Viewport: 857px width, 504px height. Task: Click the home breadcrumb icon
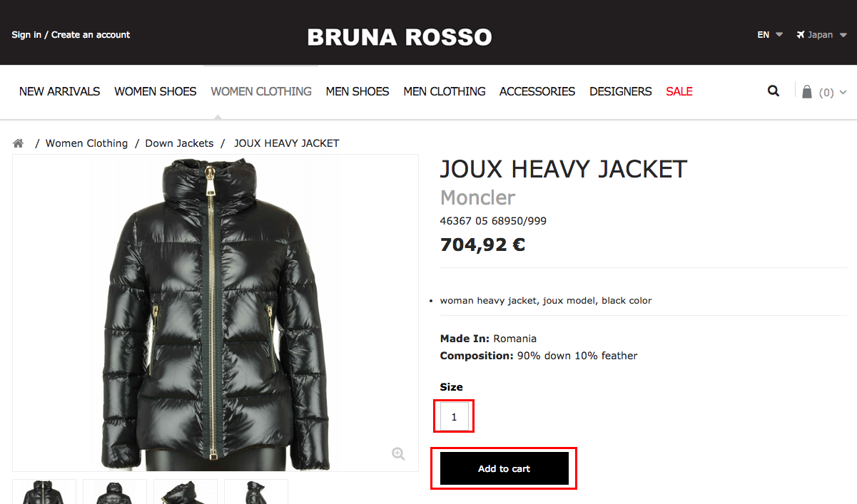click(19, 143)
